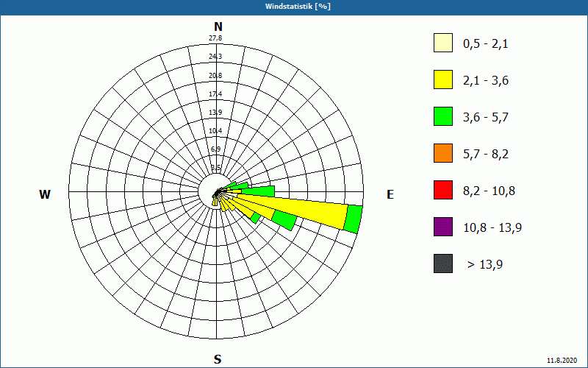Click the legend label '5,7 - 8,2'

pos(486,155)
